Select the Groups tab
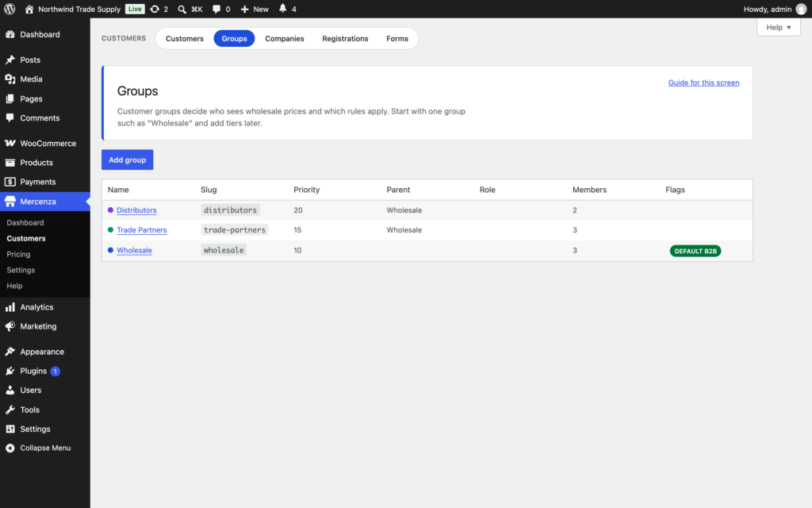 pos(234,38)
